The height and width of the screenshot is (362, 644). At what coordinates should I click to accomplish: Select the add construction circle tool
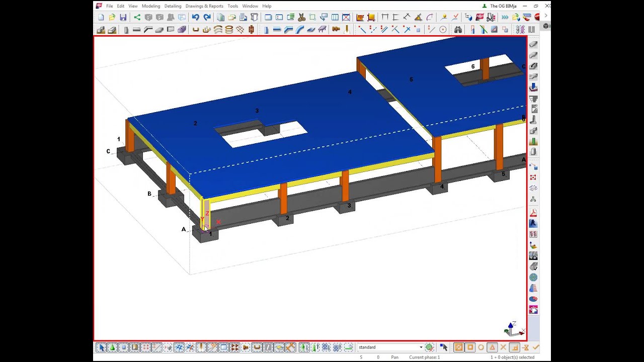443,30
